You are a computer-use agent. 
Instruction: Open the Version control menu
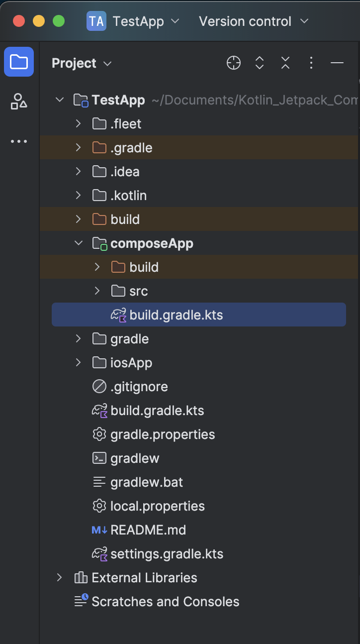click(254, 21)
